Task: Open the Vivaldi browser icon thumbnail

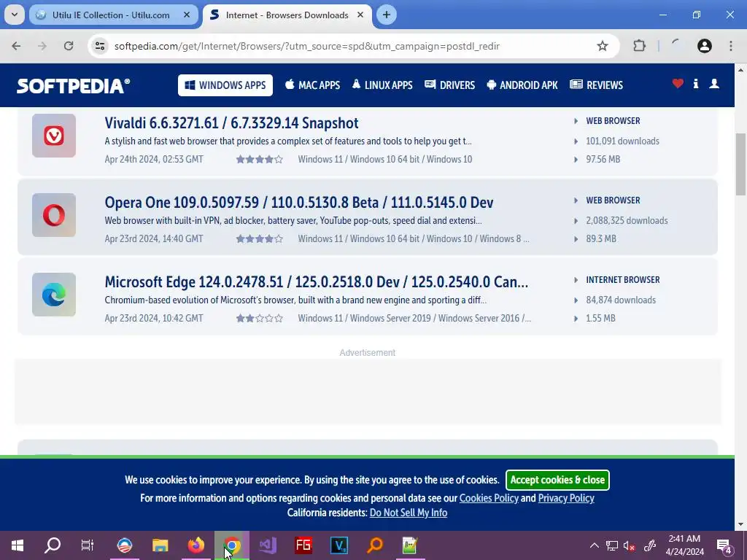Action: [54, 136]
